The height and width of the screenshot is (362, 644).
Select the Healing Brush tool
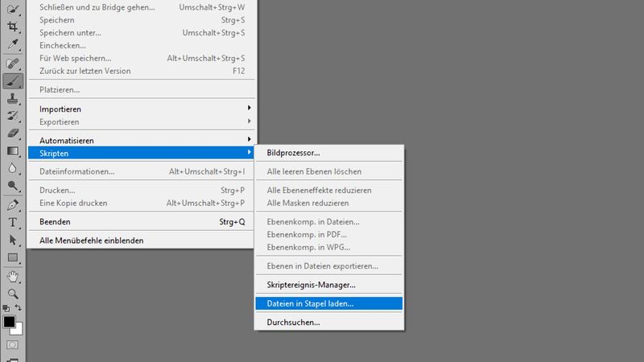(13, 64)
